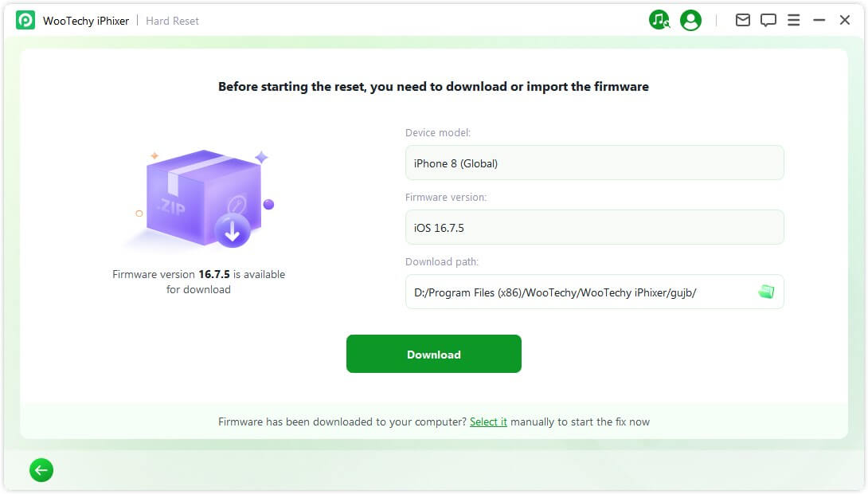868x494 pixels.
Task: Open email feedback via the envelope icon
Action: (x=743, y=20)
